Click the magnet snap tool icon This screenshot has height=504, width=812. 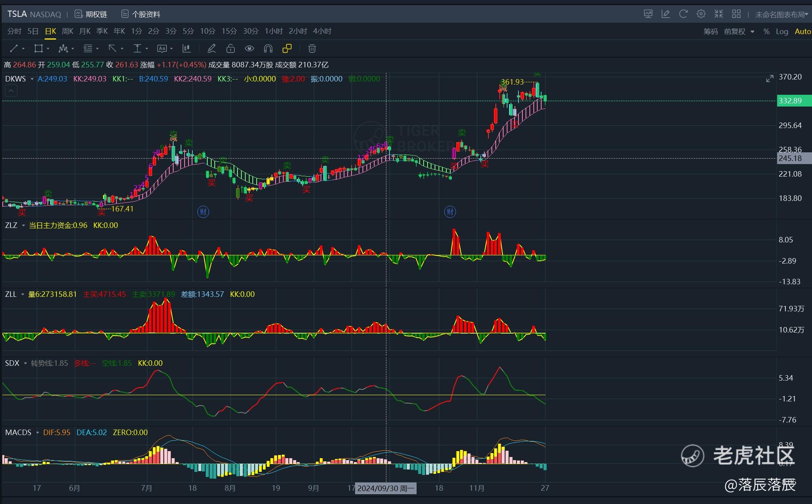(x=268, y=49)
